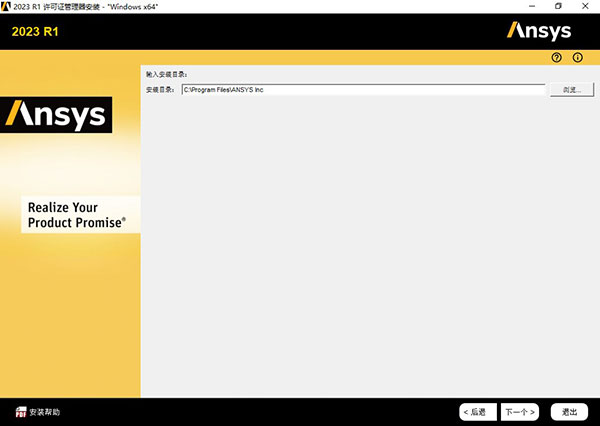Click the Ansys logo in top-right header
This screenshot has height=426, width=600.
tap(539, 30)
